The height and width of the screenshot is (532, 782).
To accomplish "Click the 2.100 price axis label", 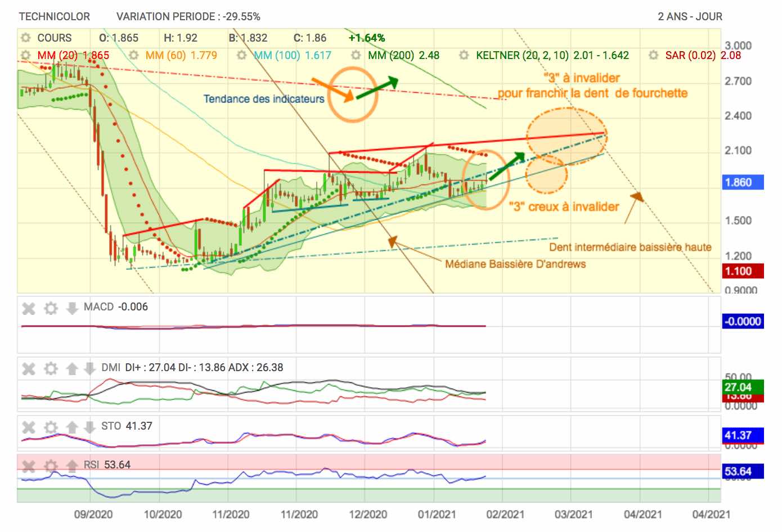I will pos(738,151).
